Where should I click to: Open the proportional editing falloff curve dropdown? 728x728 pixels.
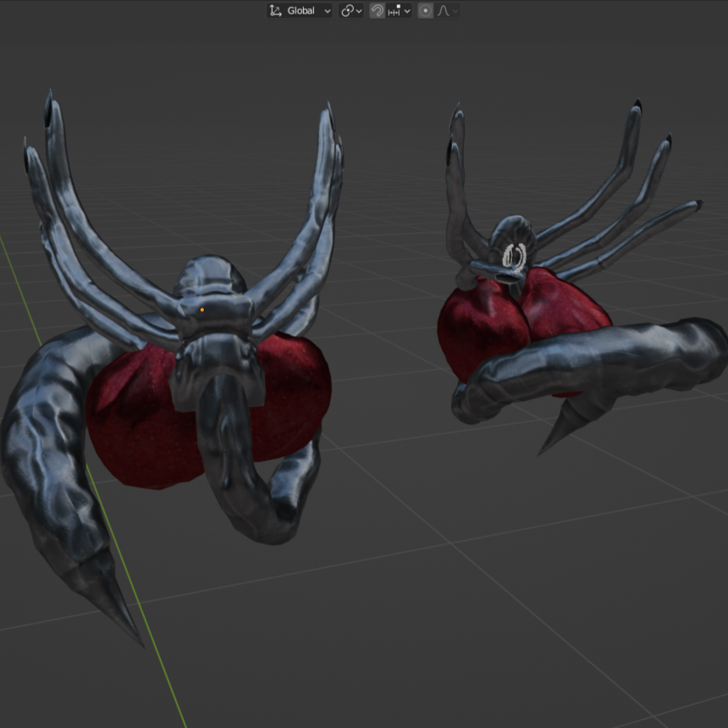click(x=447, y=11)
